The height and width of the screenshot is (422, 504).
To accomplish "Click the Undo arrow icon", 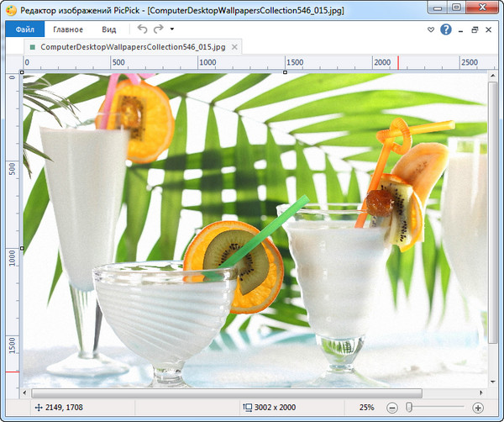I will (142, 29).
